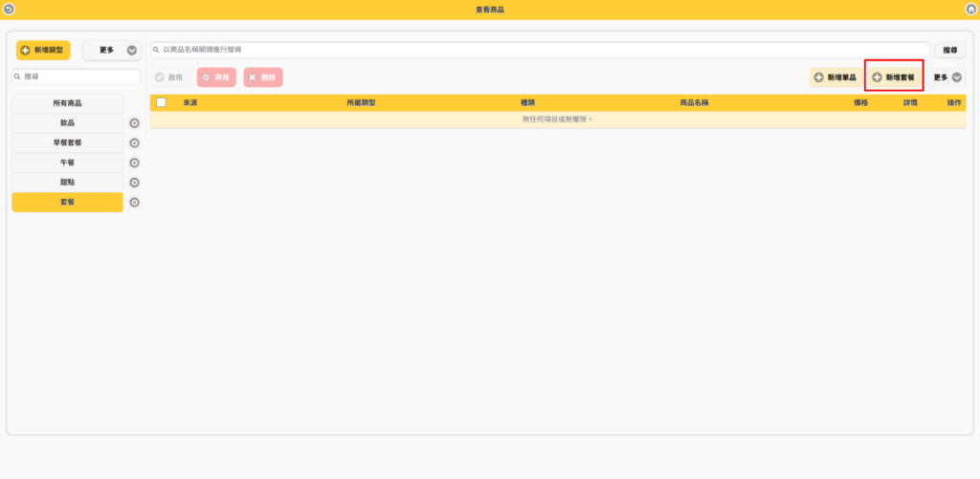The image size is (980, 479).
Task: Click the category search field in left panel
Action: pos(77,76)
